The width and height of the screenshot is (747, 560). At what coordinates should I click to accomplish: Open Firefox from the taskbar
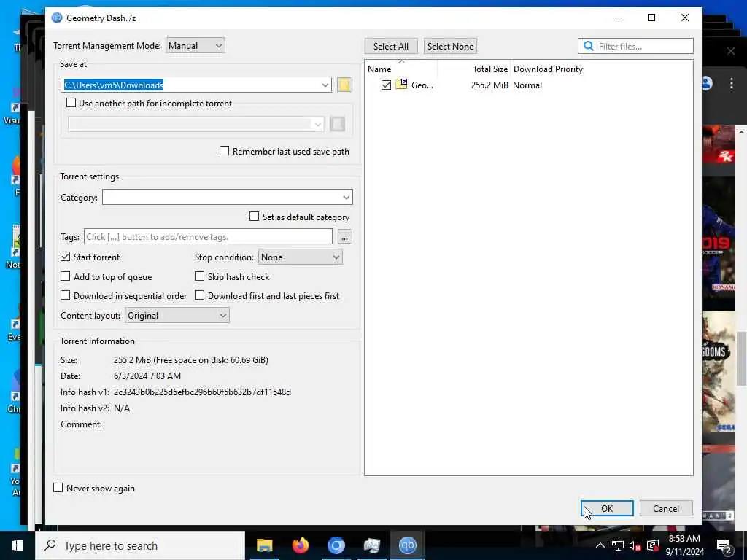click(300, 545)
